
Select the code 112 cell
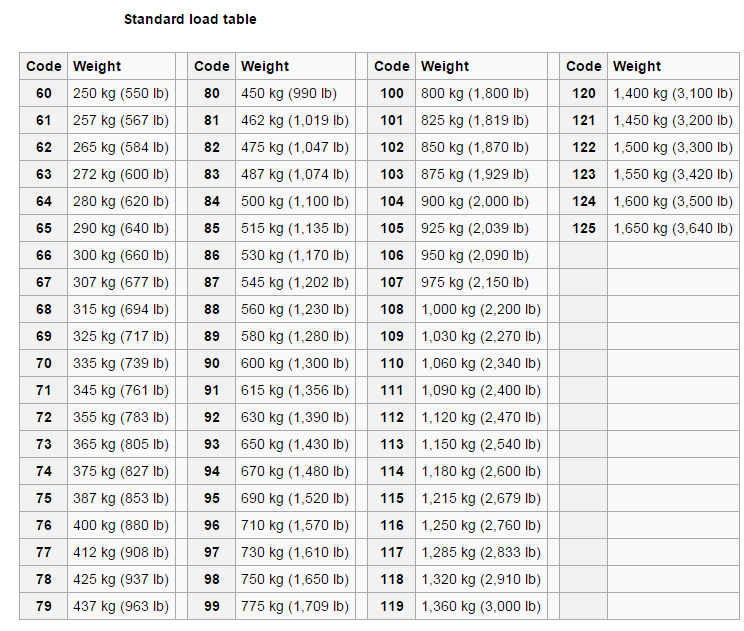[392, 417]
